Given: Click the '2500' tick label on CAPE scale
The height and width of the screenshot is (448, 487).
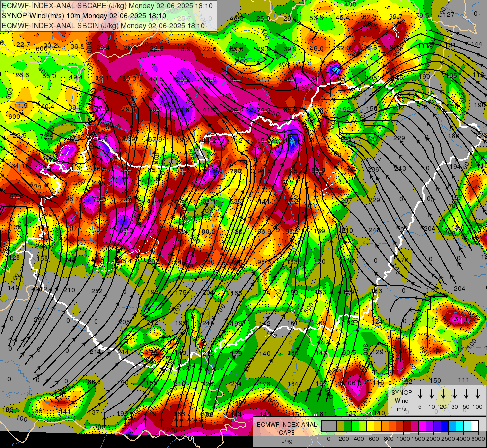Looking at the screenshot, I should (448, 439).
